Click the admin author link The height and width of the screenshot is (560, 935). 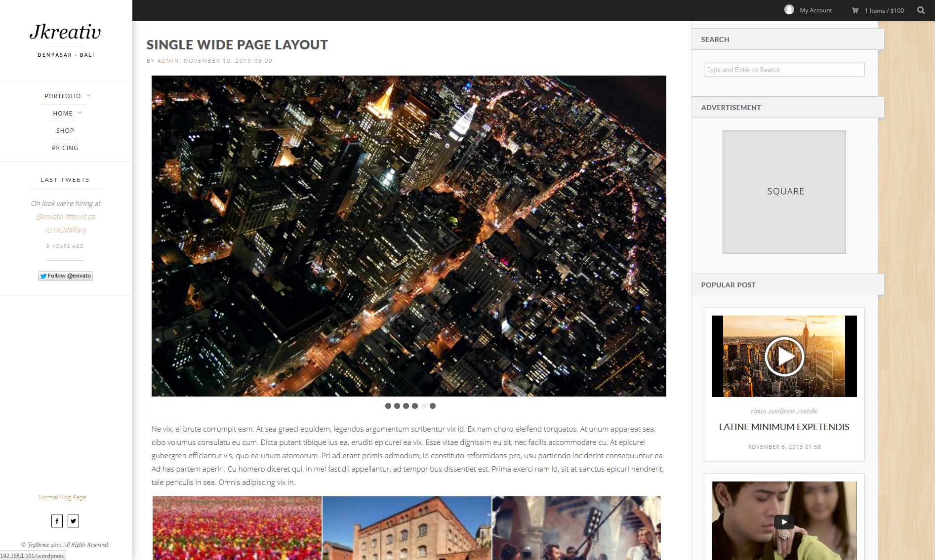(167, 61)
